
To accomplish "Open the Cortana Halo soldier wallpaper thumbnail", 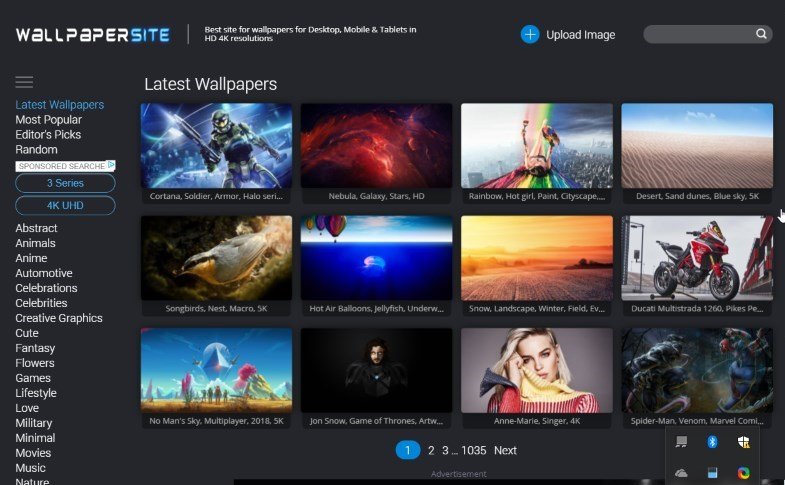I will coord(216,146).
